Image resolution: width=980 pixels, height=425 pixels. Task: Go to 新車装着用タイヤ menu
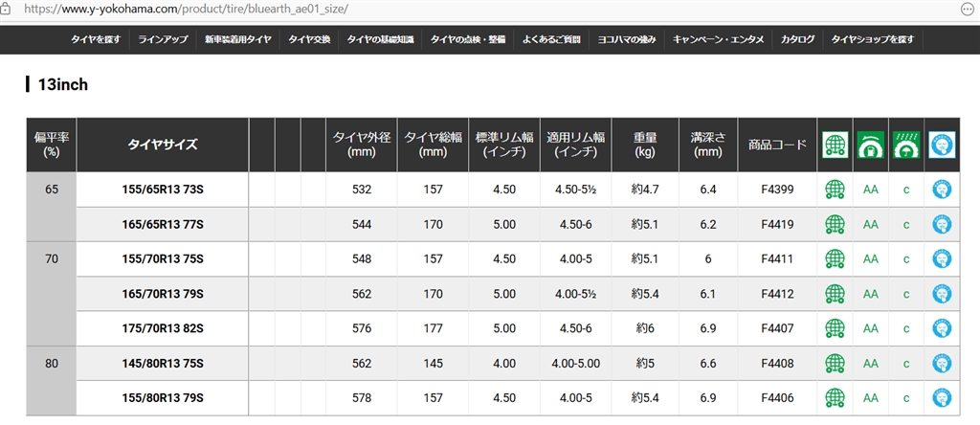point(238,40)
